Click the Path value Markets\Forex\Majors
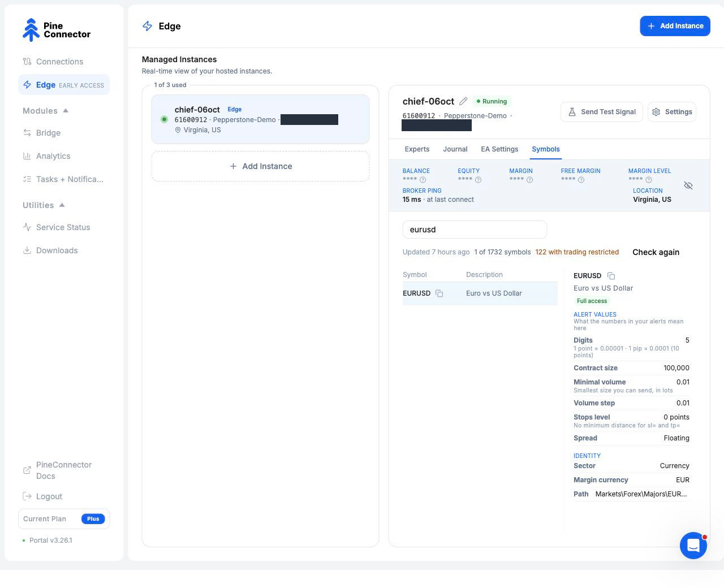 pyautogui.click(x=641, y=494)
